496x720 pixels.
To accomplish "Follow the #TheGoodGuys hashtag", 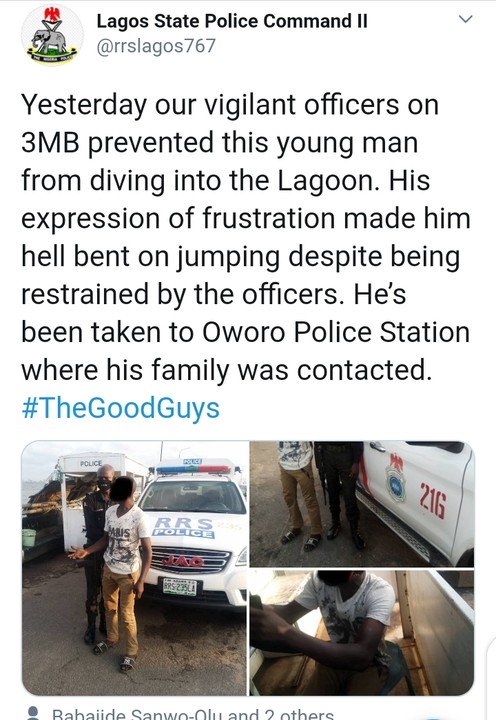I will click(x=120, y=408).
